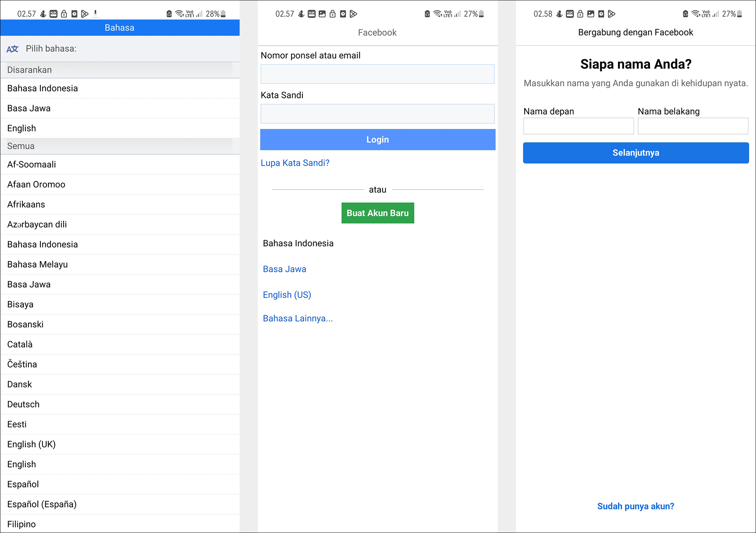Tap lock icon in the first phone's status bar
Screen dimensions: 756x533
pos(64,14)
